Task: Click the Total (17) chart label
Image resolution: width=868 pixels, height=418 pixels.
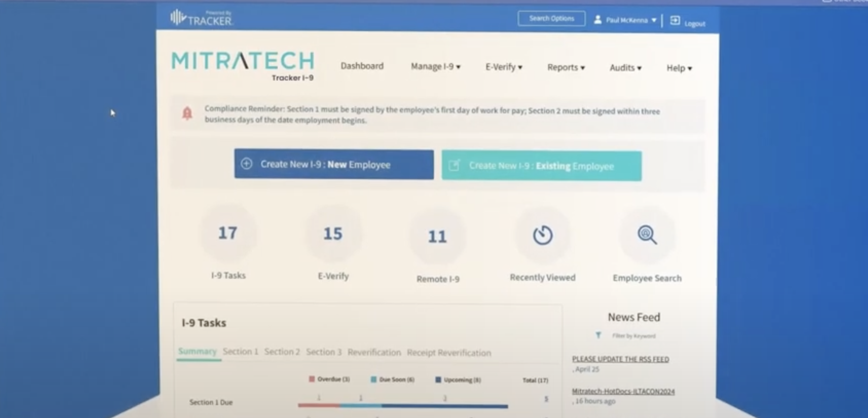Action: (535, 380)
